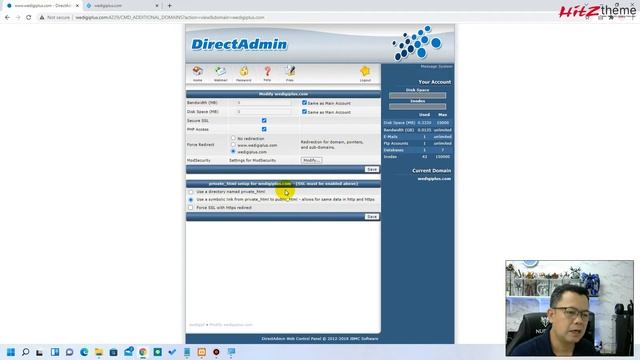This screenshot has width=640, height=360.
Task: Click the E-Mails row in account stats
Action: (x=417, y=136)
